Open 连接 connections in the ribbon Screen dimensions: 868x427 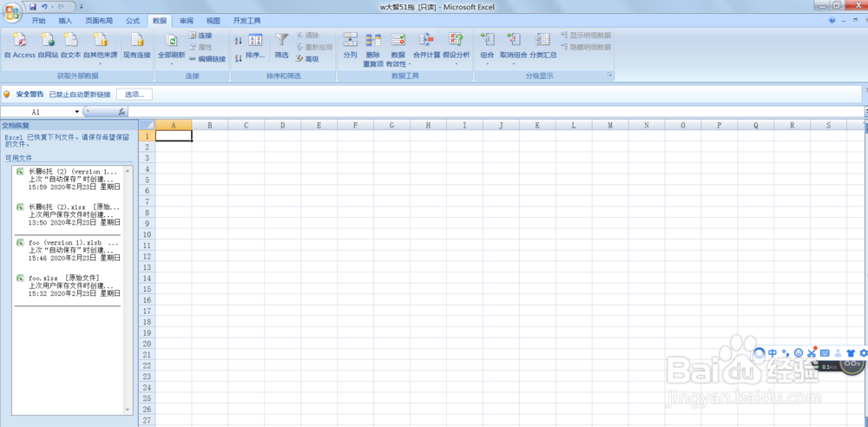201,35
